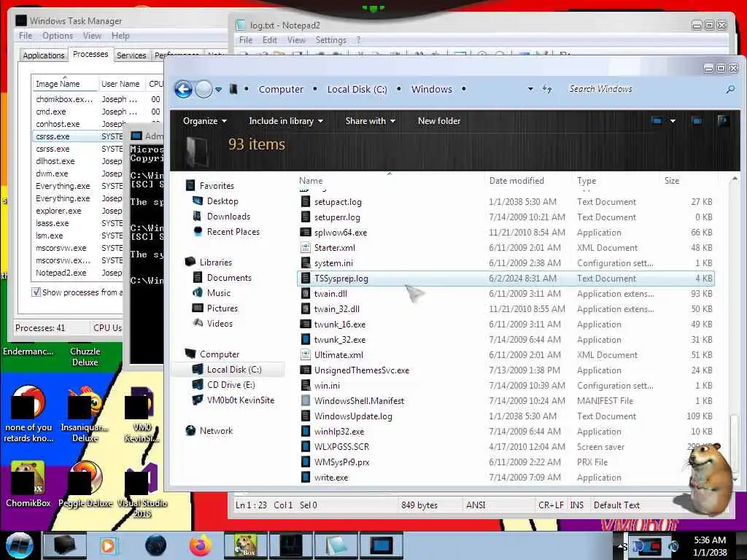Click Computer in the address breadcrumb
Image resolution: width=747 pixels, height=560 pixels.
tap(281, 89)
